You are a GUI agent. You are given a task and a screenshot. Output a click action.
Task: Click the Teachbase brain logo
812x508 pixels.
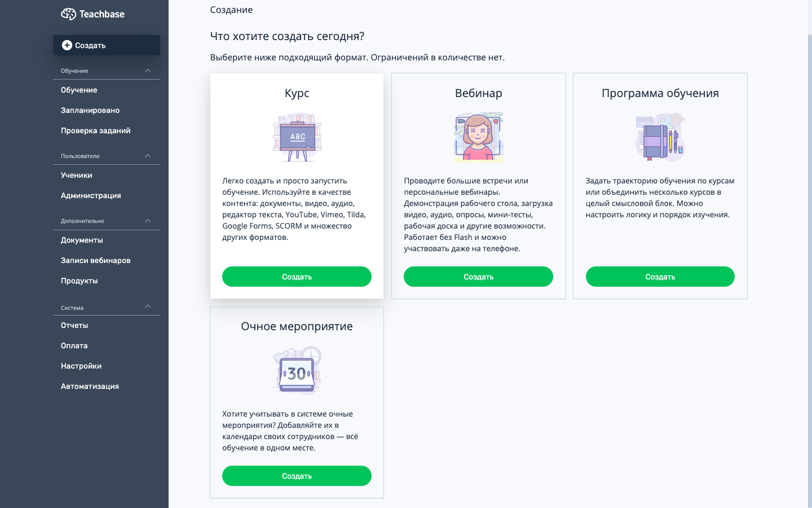tap(68, 14)
